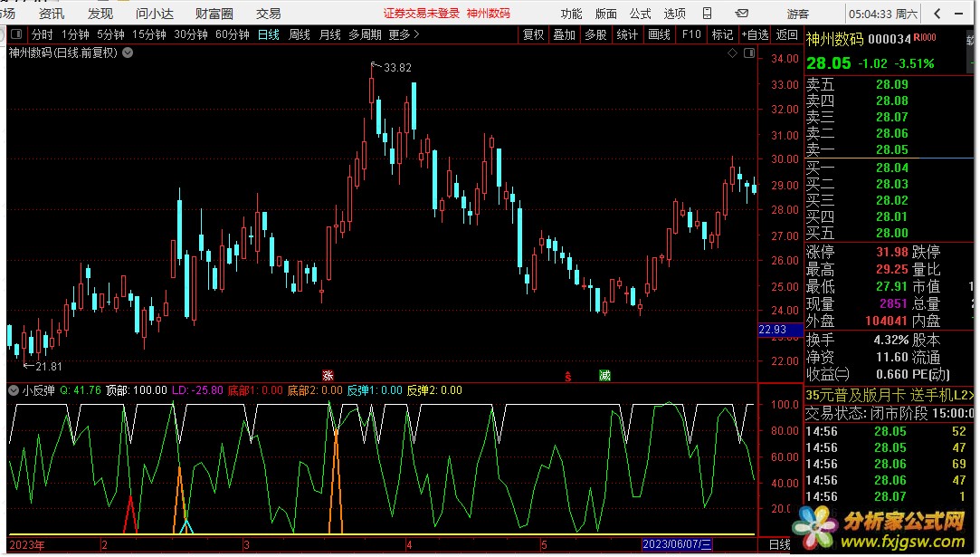The height and width of the screenshot is (557, 980).
Task: Add stock via +自选 button
Action: coord(755,34)
